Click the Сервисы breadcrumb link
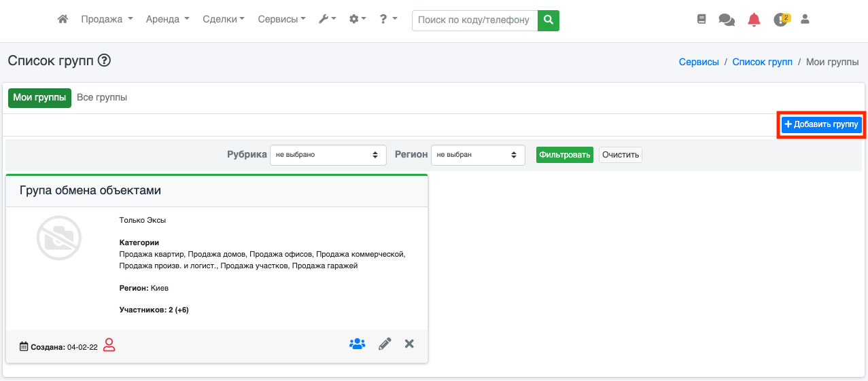868x381 pixels. click(698, 62)
